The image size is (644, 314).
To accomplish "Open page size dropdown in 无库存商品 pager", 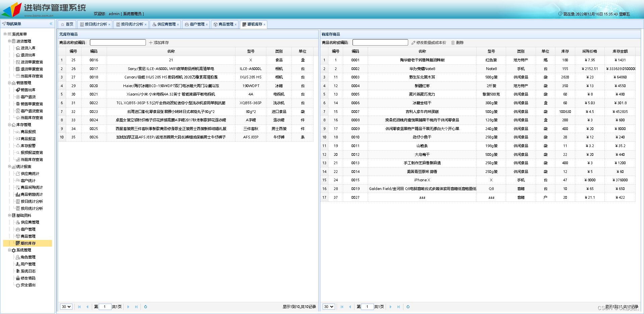I will pos(66,307).
